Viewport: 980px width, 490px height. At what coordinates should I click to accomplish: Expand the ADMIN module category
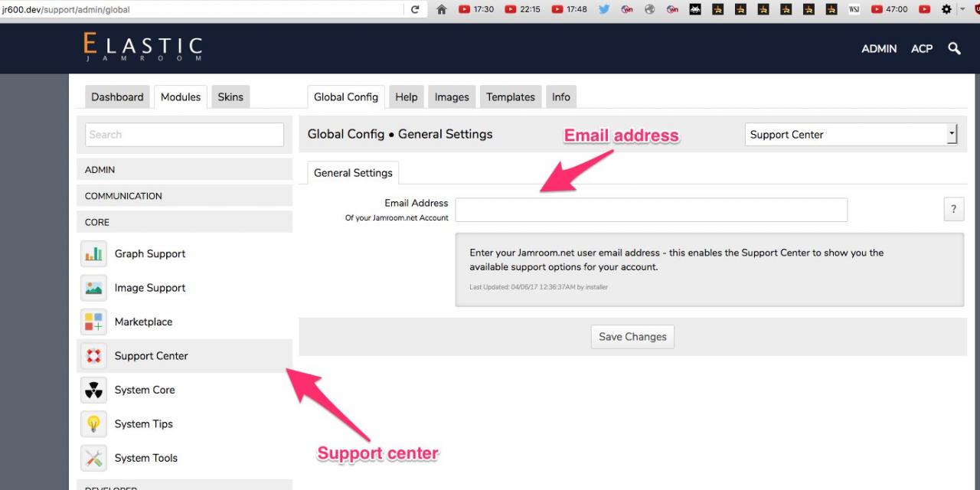185,170
